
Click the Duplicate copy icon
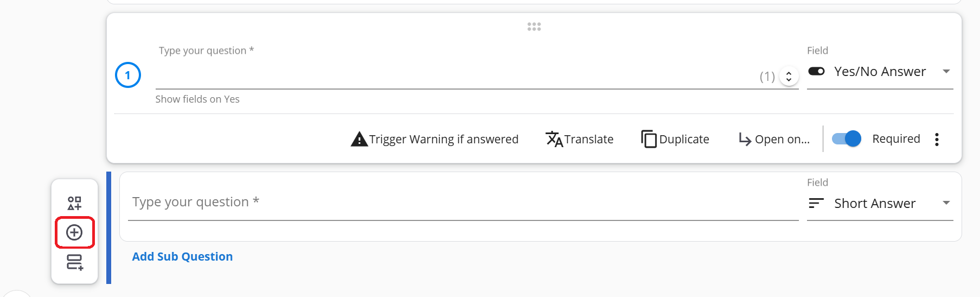click(x=649, y=139)
